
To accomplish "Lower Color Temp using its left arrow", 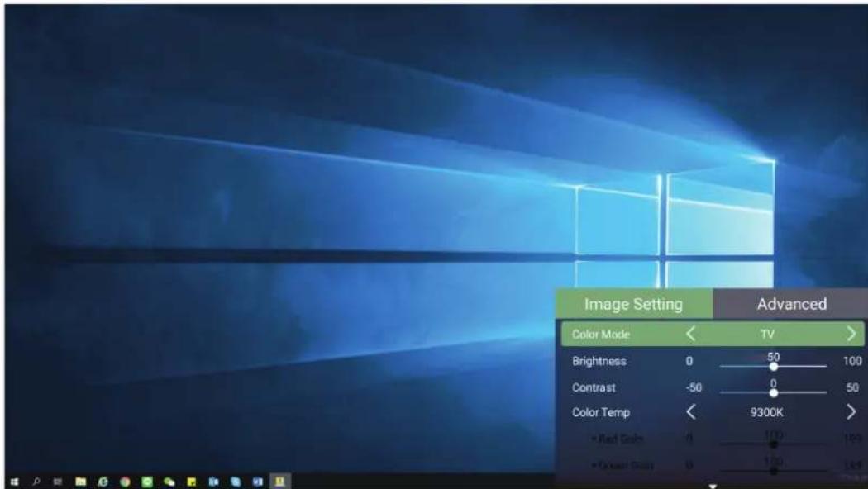I will pyautogui.click(x=690, y=412).
